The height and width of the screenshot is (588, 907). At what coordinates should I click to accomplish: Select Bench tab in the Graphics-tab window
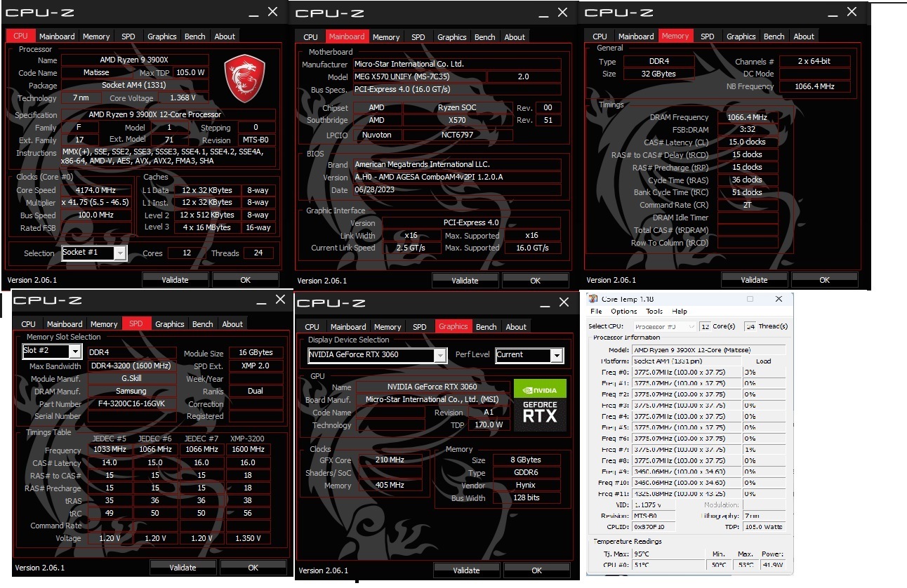[486, 327]
